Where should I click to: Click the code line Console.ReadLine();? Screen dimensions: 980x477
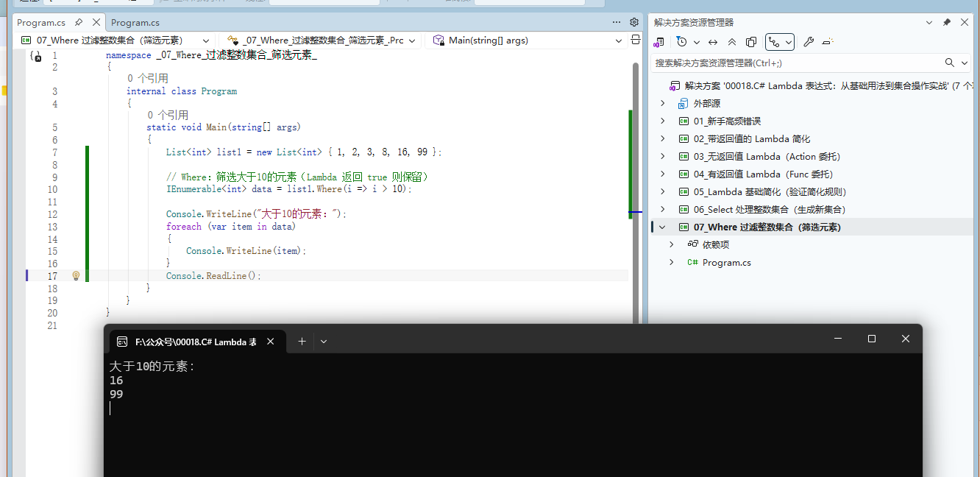coord(213,276)
